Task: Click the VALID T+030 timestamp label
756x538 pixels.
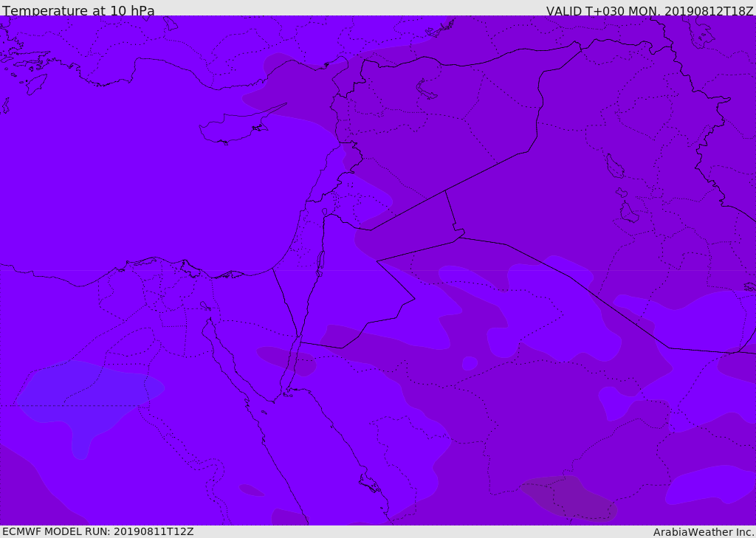Action: [x=650, y=10]
